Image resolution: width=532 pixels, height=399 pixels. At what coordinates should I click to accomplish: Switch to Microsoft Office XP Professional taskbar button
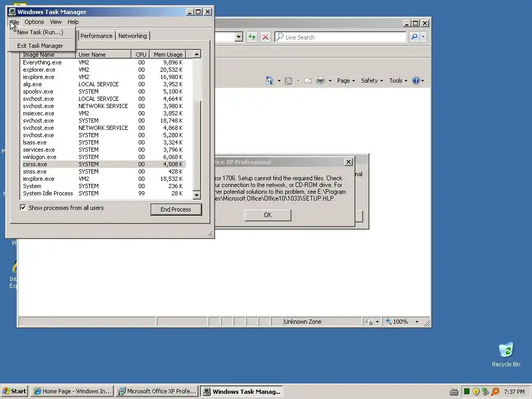[157, 391]
